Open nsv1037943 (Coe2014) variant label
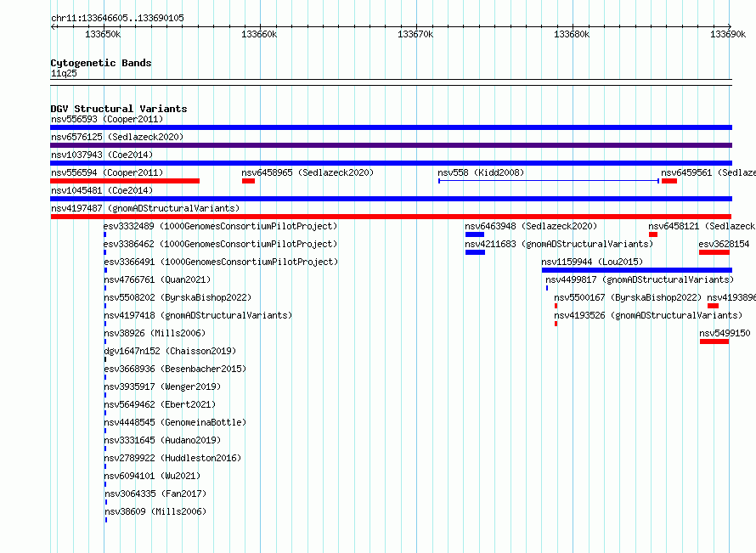Screen dimensions: 756x553 102,155
